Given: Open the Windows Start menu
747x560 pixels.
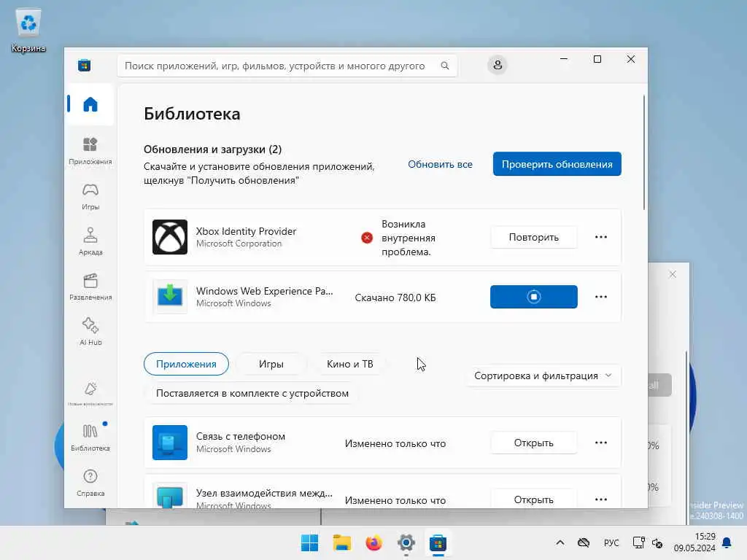Looking at the screenshot, I should pyautogui.click(x=309, y=542).
